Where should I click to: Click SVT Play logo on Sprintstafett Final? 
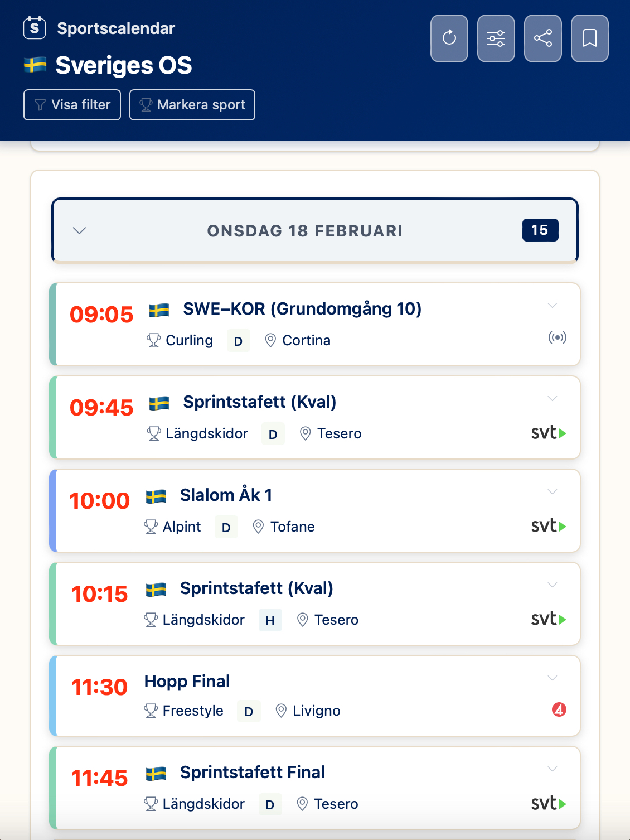click(x=549, y=803)
